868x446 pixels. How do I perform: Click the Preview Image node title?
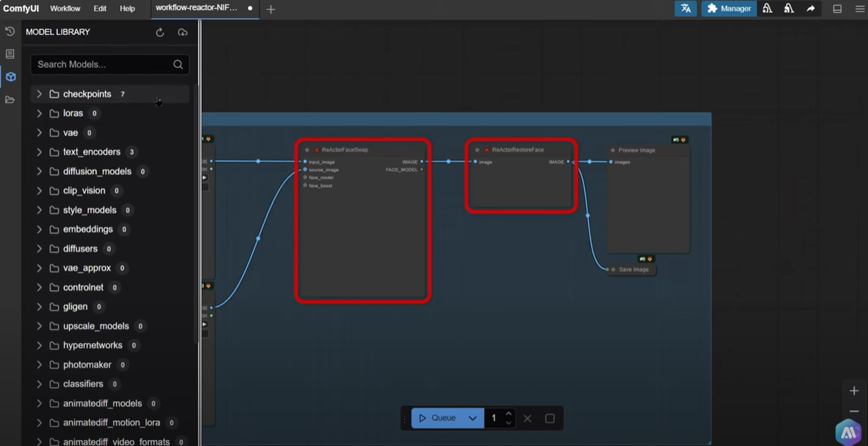point(637,150)
